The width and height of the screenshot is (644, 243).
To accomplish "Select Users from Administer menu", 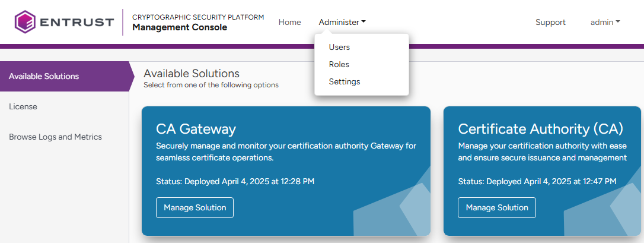I will [339, 47].
